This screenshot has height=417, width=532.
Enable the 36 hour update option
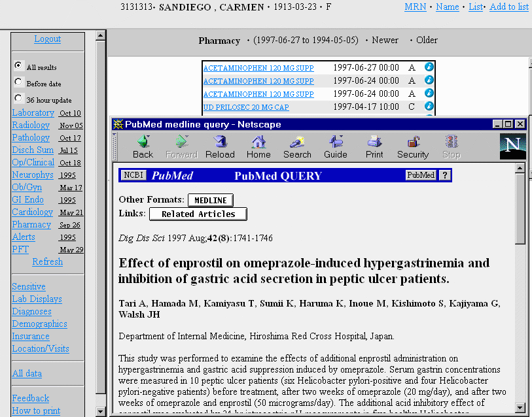pyautogui.click(x=18, y=99)
